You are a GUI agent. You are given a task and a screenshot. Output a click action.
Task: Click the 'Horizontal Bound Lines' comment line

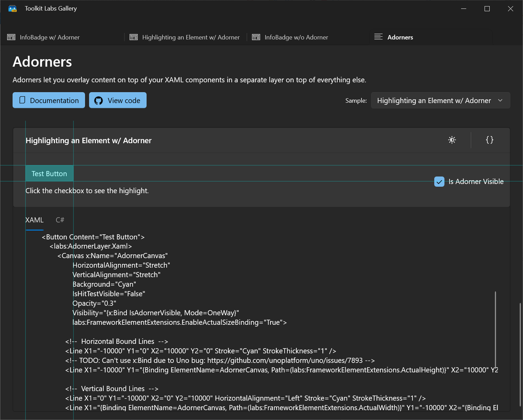(117, 341)
